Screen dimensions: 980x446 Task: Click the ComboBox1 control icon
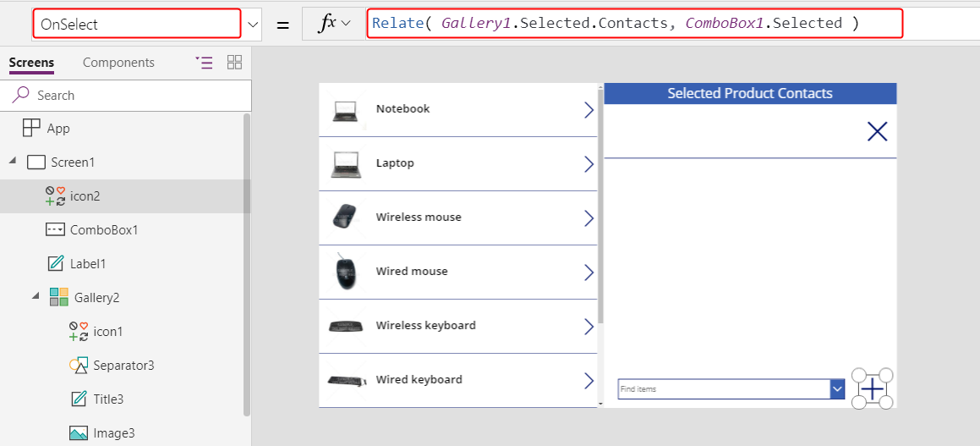[55, 229]
